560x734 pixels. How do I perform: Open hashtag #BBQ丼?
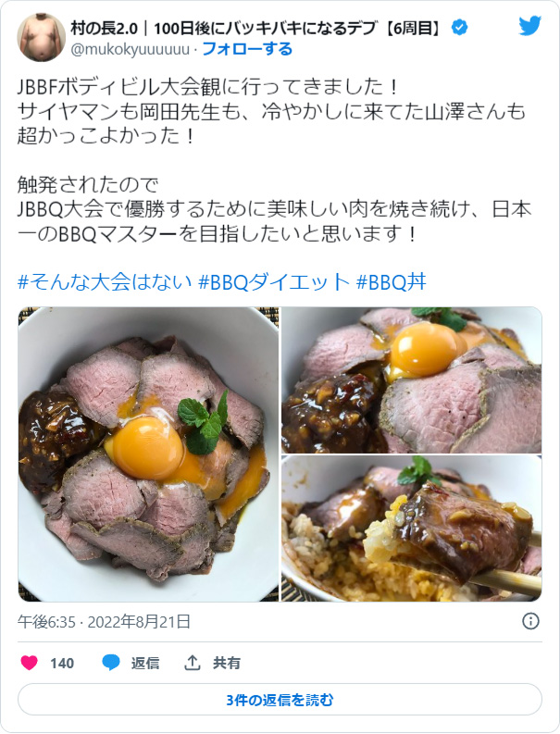click(x=392, y=282)
